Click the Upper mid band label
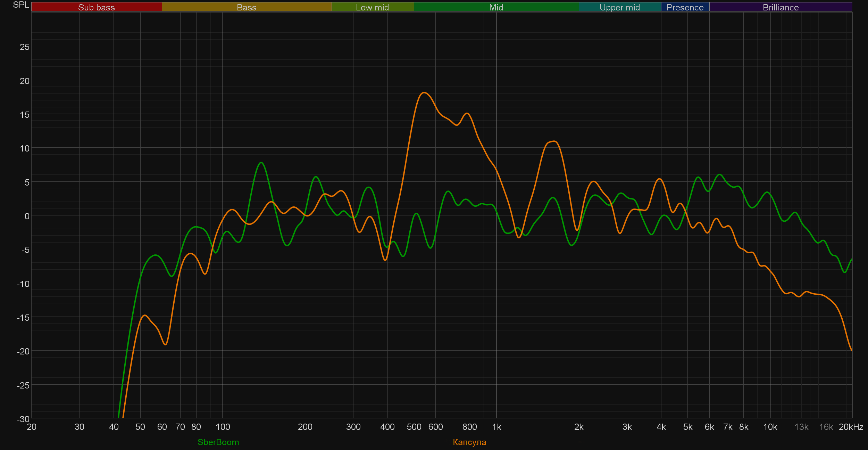This screenshot has height=450, width=868. [x=619, y=7]
